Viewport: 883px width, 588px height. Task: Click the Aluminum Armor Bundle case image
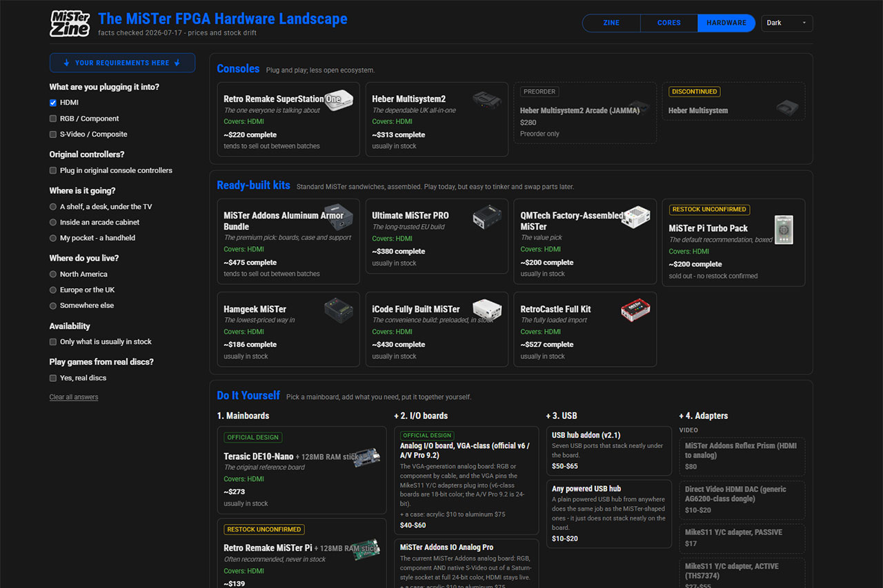point(339,216)
